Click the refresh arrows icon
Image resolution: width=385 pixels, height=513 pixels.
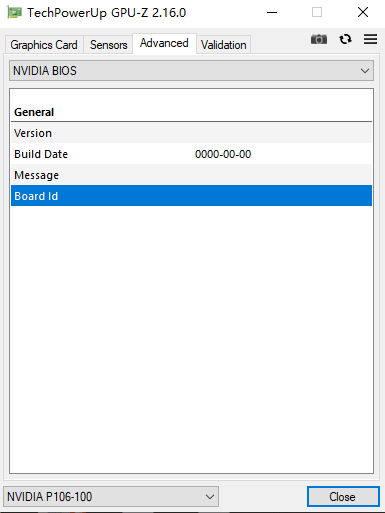tap(345, 39)
